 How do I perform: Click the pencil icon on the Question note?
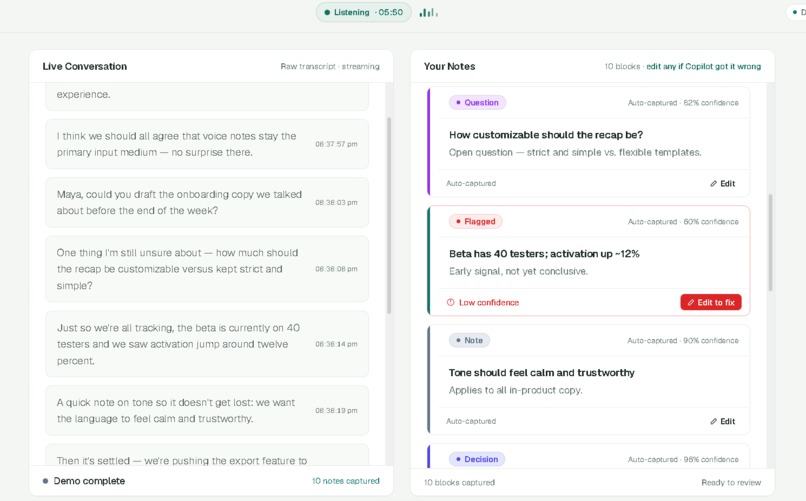(713, 183)
